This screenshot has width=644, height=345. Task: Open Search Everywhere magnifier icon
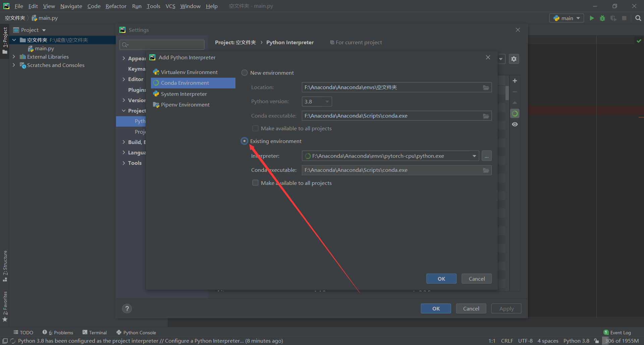638,18
